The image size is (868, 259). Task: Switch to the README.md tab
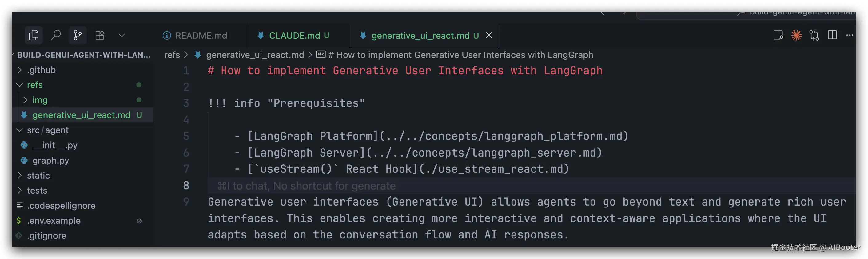click(x=201, y=35)
